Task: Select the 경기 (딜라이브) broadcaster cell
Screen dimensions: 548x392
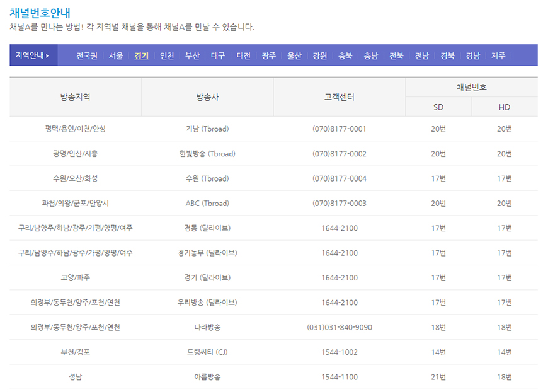Action: [207, 278]
